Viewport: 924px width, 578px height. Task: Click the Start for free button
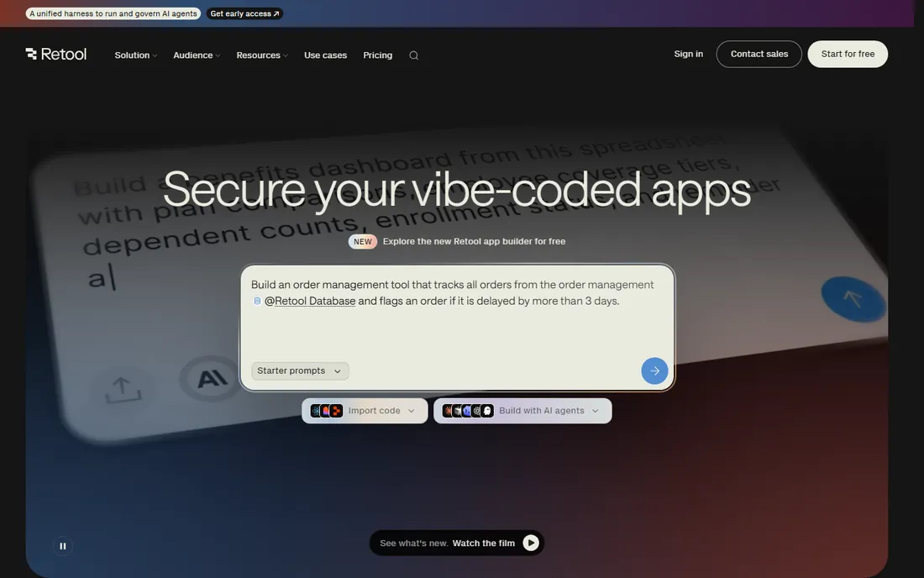click(x=848, y=54)
